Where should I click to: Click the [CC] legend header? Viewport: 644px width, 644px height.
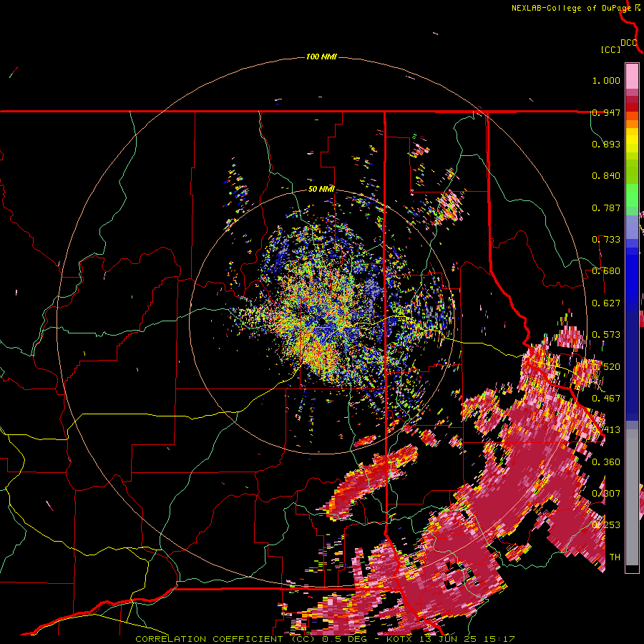[x=610, y=49]
